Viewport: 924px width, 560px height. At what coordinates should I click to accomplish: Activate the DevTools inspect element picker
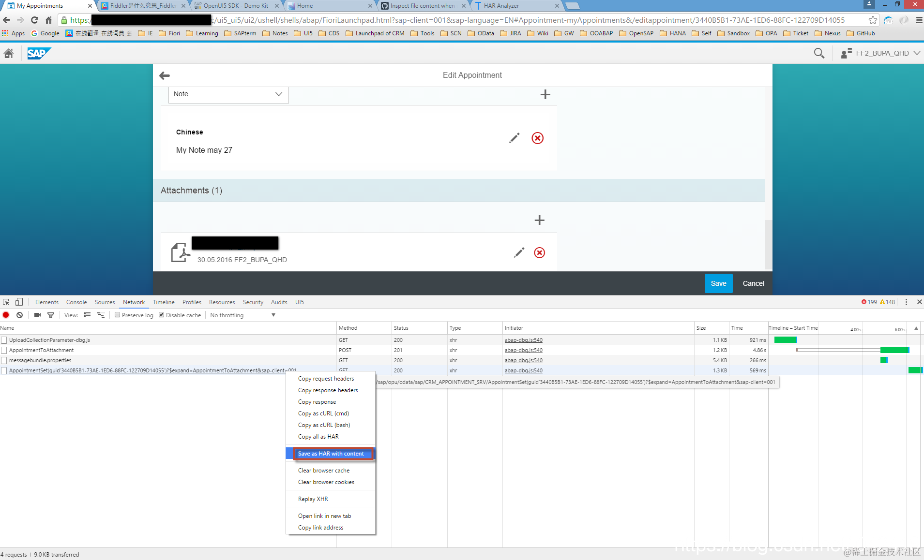[6, 302]
